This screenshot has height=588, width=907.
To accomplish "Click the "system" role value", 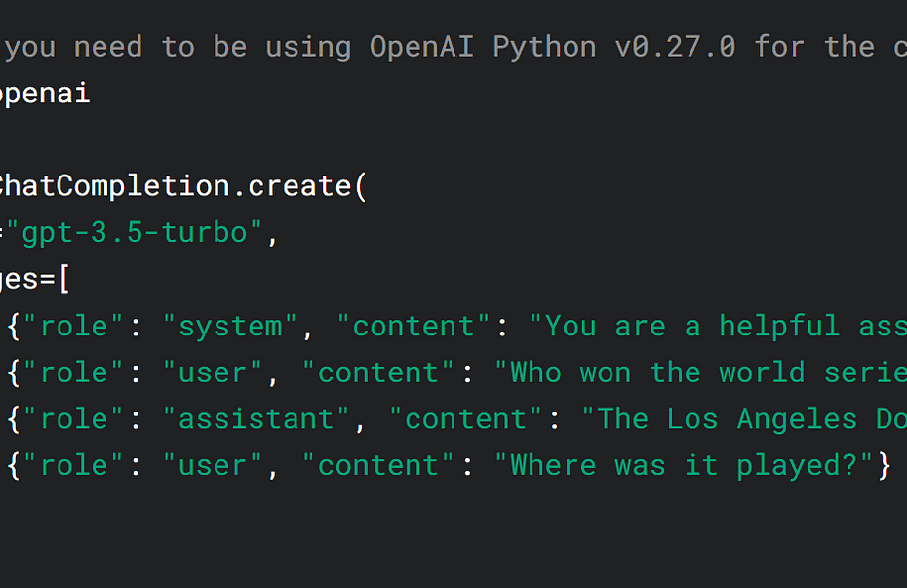I will [230, 327].
